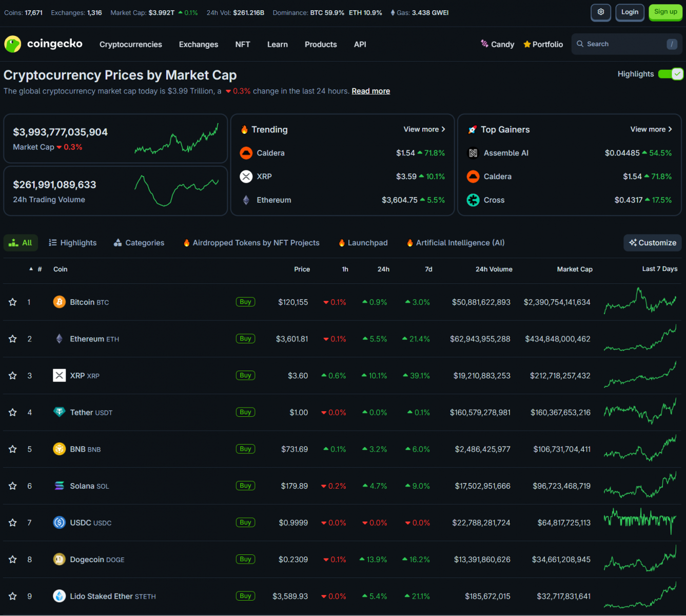Star Solana to add to watchlist

[12, 486]
